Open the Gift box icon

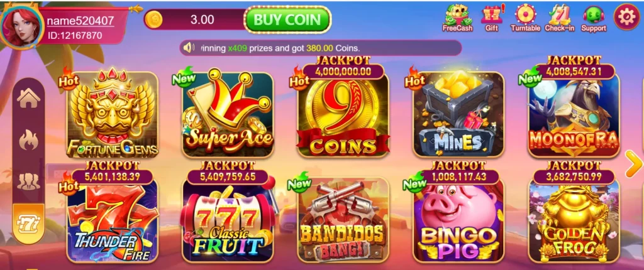click(492, 18)
